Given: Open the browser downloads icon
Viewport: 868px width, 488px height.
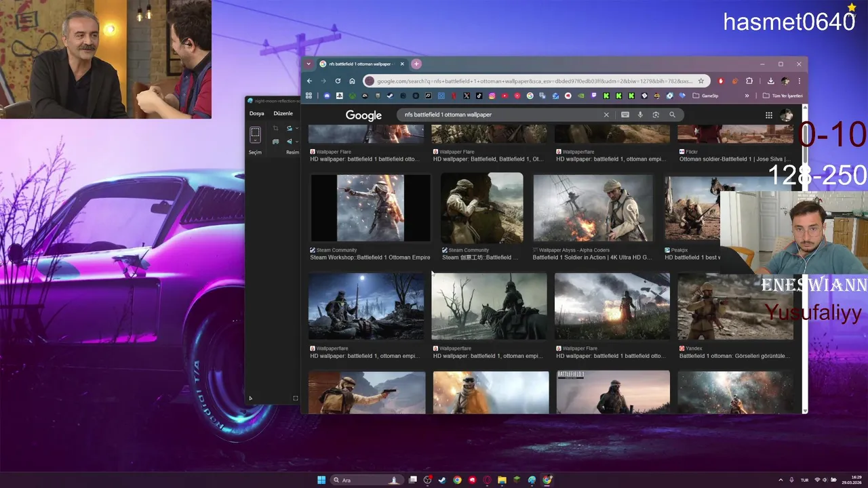Looking at the screenshot, I should [771, 81].
